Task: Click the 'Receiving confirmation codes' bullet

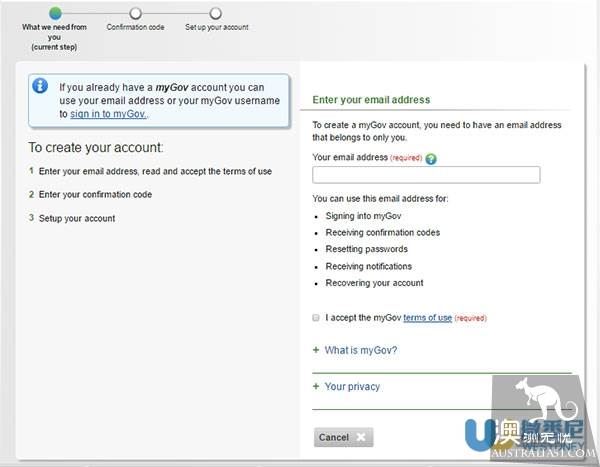Action: click(x=383, y=232)
